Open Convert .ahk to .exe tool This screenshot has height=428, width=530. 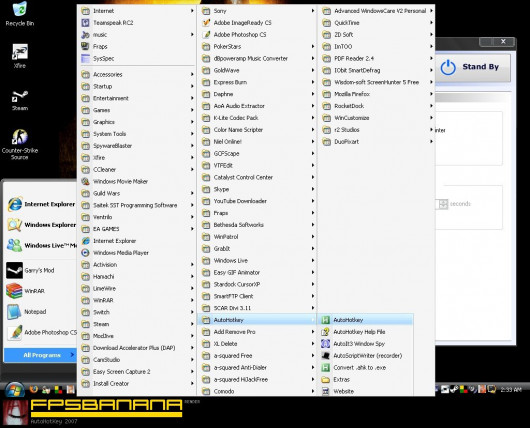click(366, 367)
